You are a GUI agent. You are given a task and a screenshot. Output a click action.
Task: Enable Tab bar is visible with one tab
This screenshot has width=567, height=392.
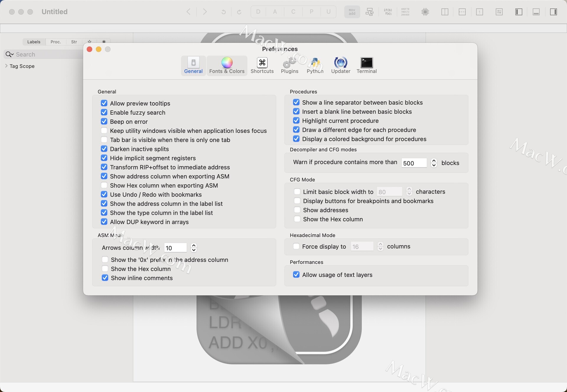pos(104,140)
